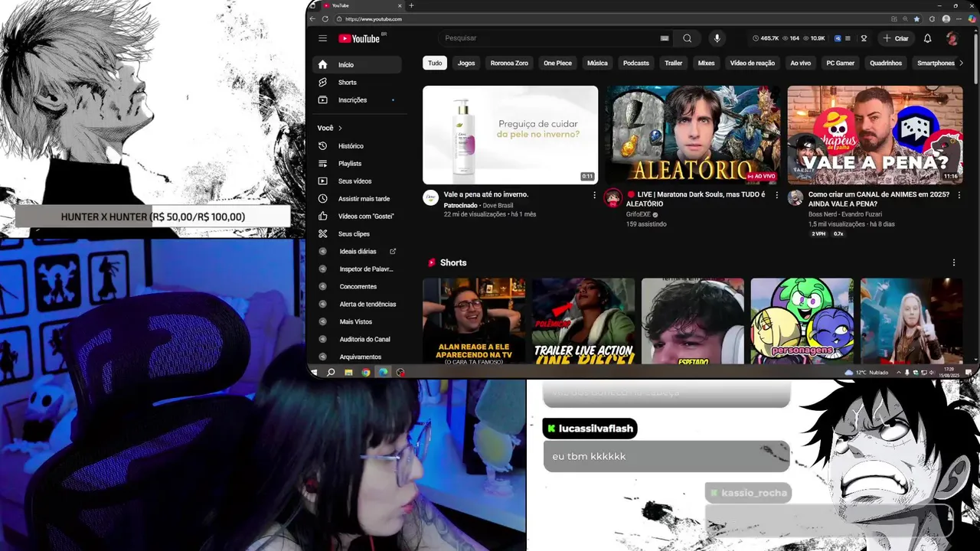This screenshot has height=551, width=980.
Task: Select the Podcasts filter chip
Action: point(636,64)
